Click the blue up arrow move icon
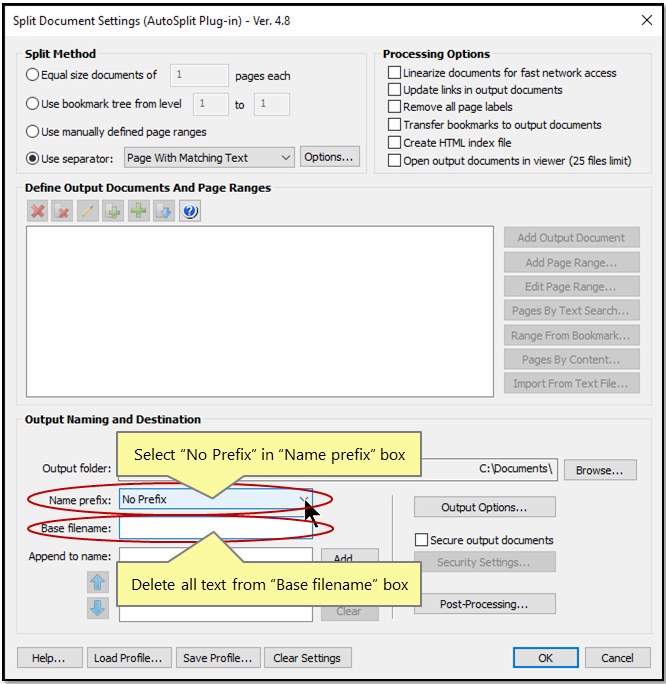Image resolution: width=666 pixels, height=684 pixels. click(98, 582)
